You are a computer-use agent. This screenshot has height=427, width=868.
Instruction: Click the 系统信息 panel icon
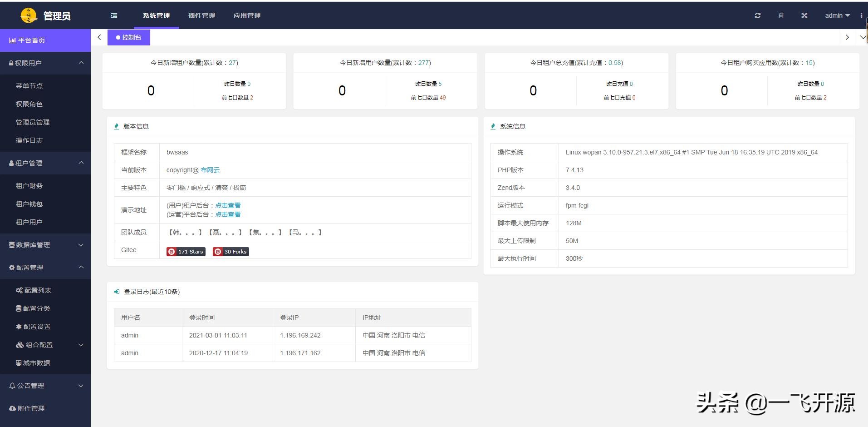click(x=493, y=126)
